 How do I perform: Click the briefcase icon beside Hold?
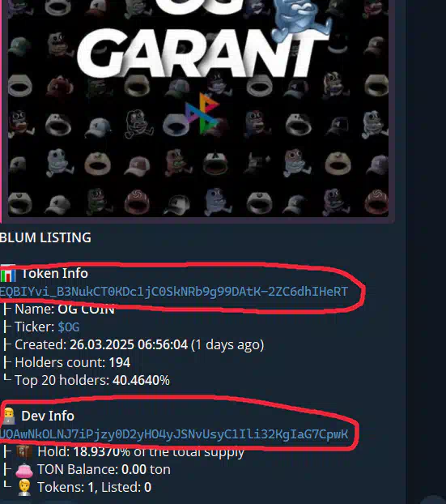tap(24, 451)
